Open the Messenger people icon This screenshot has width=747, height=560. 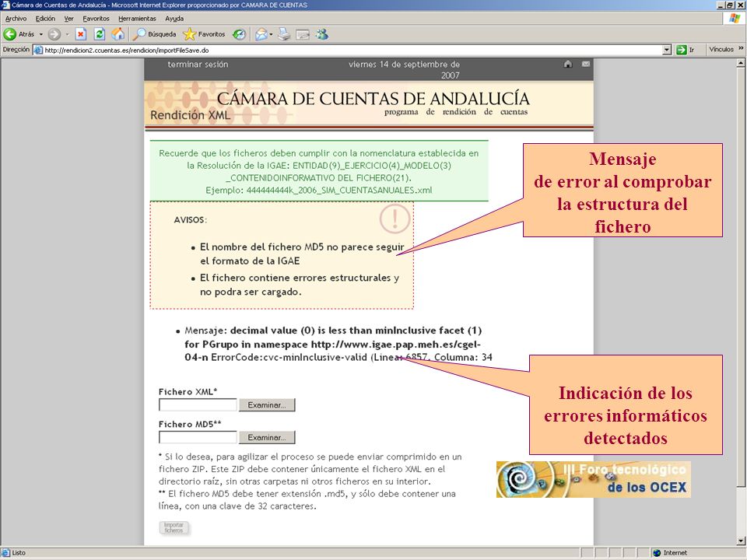pos(322,33)
